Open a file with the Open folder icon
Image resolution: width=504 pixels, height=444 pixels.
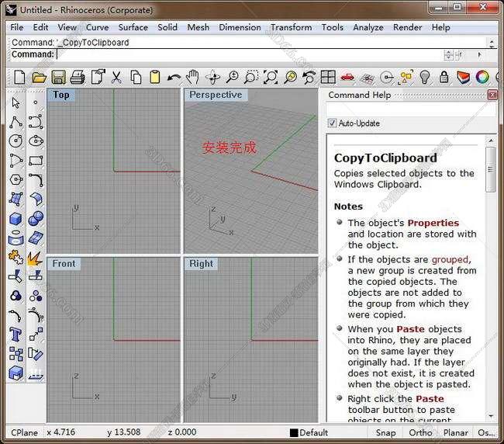point(39,77)
